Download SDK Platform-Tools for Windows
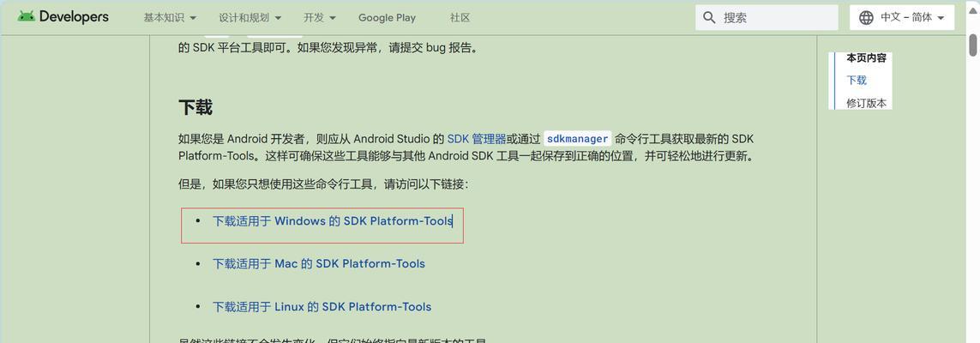This screenshot has height=343, width=980. click(x=332, y=221)
